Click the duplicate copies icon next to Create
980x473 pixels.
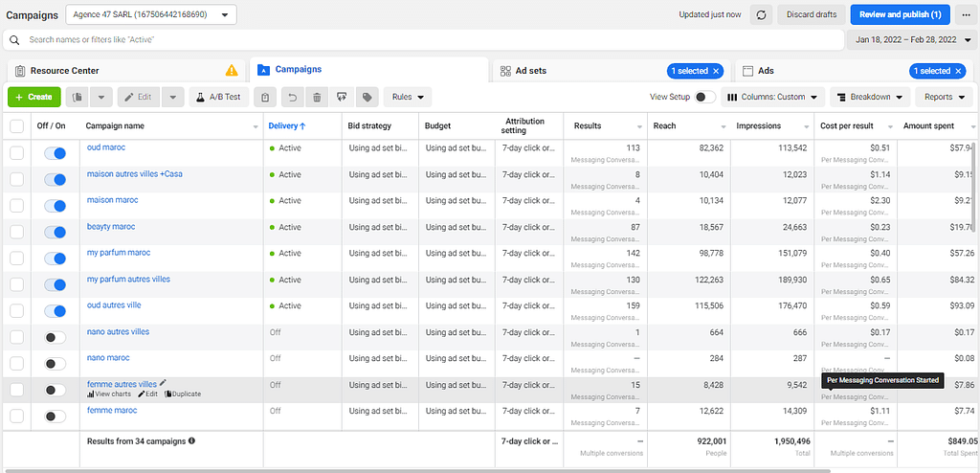(78, 97)
